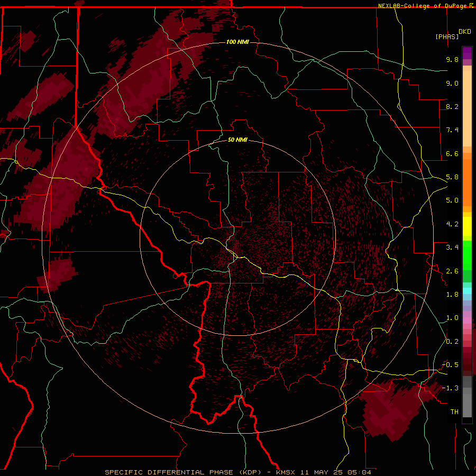
Task: Click the 05:04 timestamp in the caption
Action: point(360,472)
